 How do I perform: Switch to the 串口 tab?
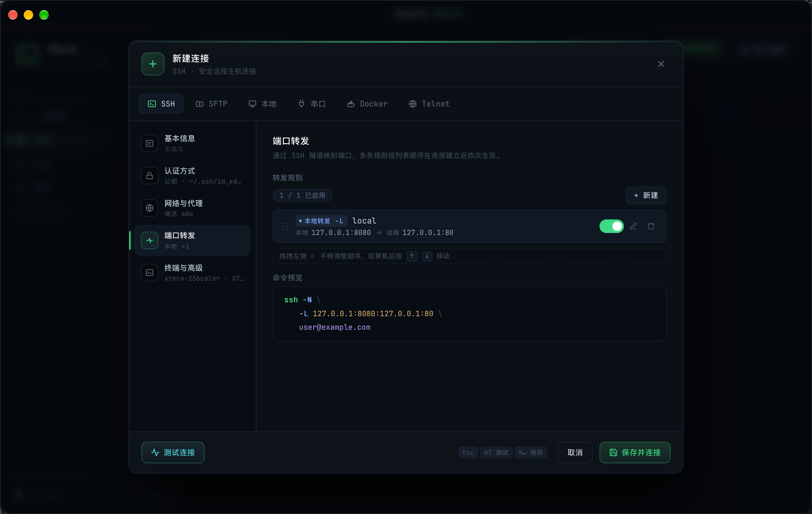pos(312,104)
